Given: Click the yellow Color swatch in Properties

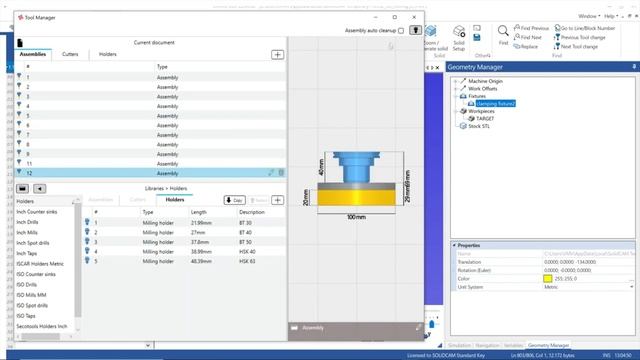Looking at the screenshot, I should (548, 279).
